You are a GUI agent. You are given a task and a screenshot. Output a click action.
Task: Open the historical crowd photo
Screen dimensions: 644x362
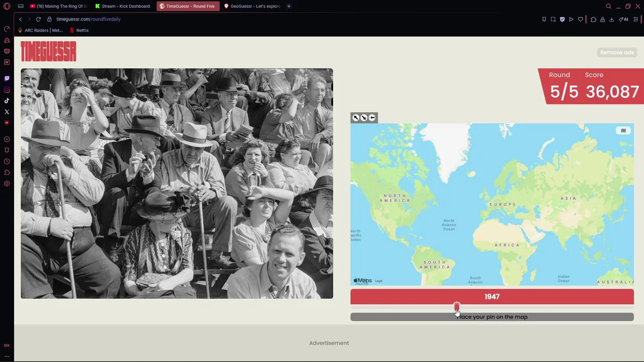(x=177, y=184)
